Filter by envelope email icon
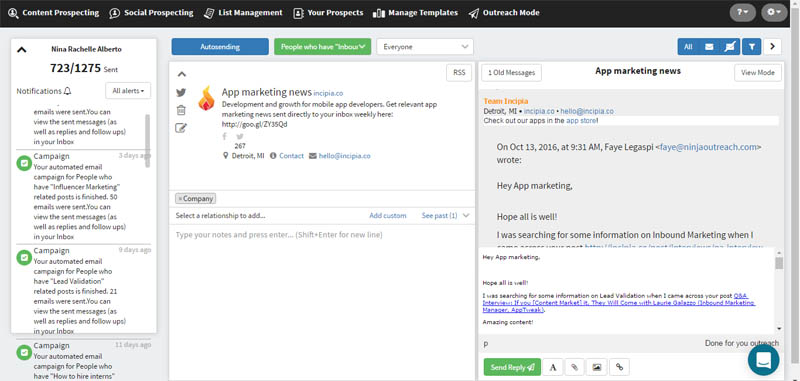 pyautogui.click(x=709, y=46)
